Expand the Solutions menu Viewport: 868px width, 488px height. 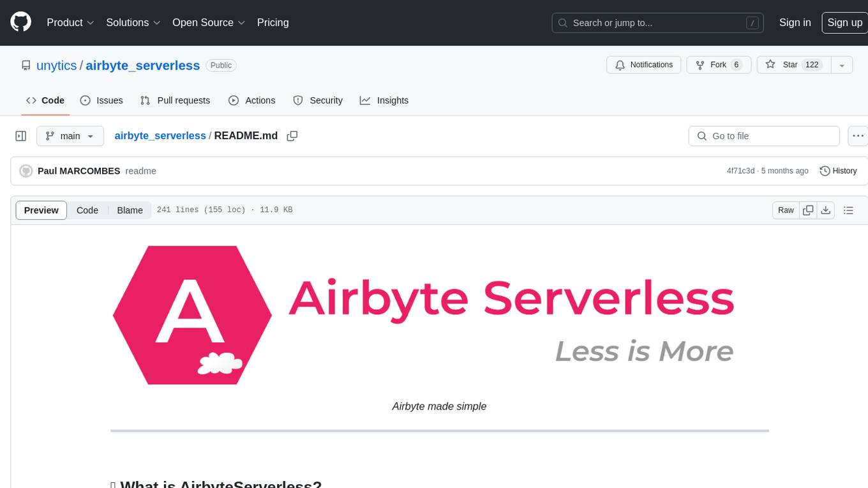point(133,22)
